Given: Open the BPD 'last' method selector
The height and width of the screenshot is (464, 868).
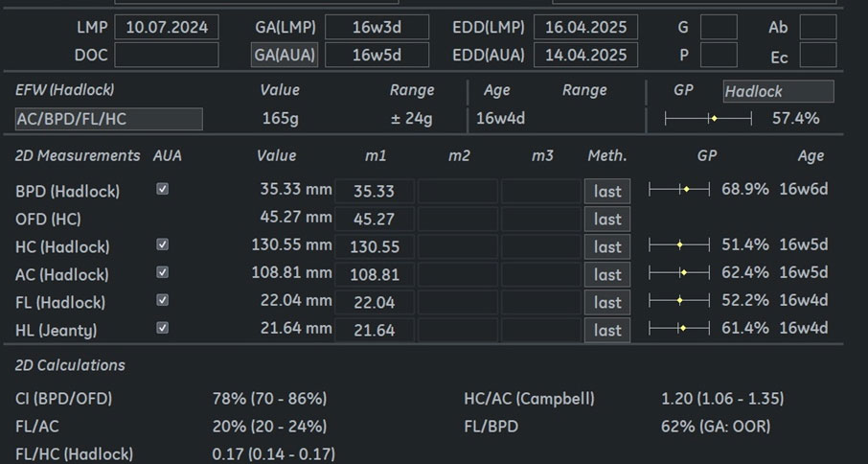Looking at the screenshot, I should click(607, 191).
